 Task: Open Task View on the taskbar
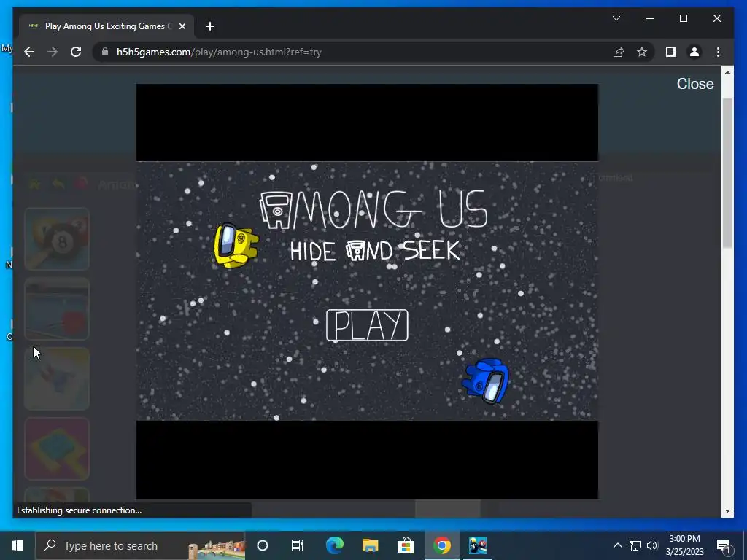[x=298, y=545]
